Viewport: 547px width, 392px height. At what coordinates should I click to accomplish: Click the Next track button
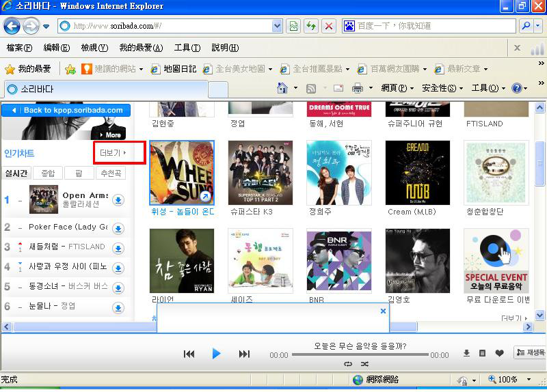click(244, 354)
